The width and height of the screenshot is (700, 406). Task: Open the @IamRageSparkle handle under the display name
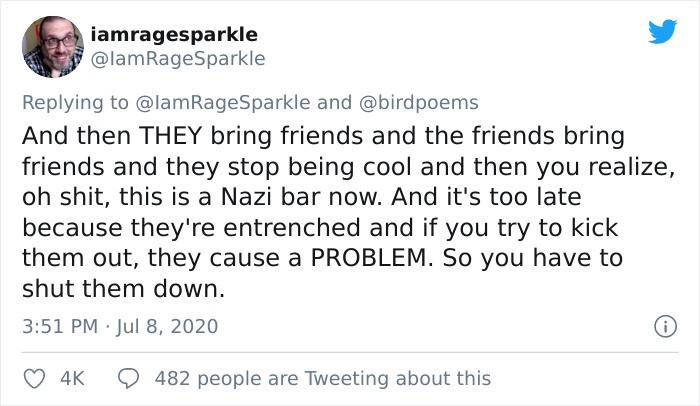[178, 59]
